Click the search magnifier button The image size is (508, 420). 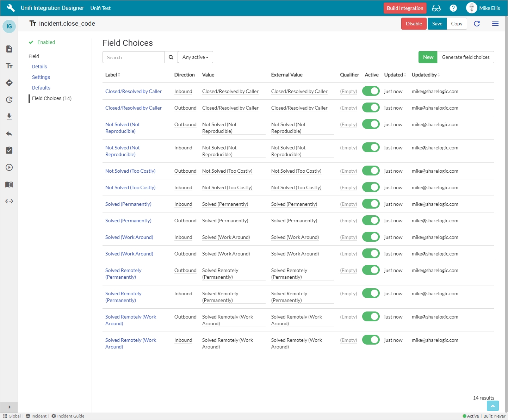click(x=171, y=57)
